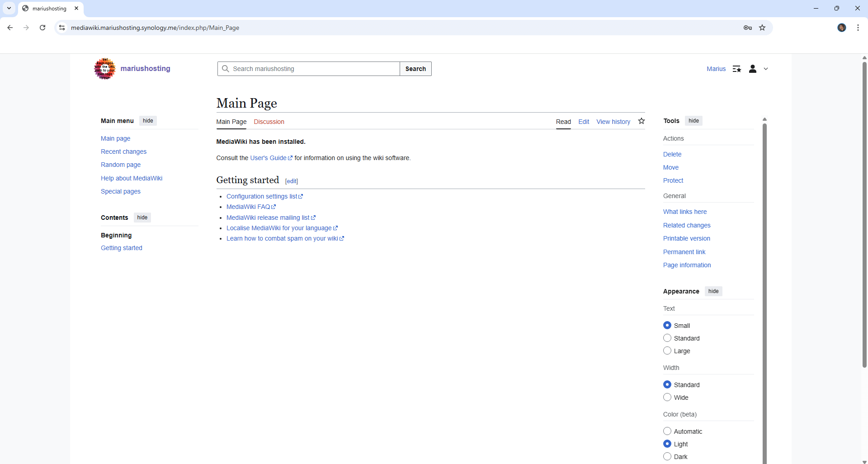
Task: Click the browser bookmark star icon
Action: pyautogui.click(x=762, y=28)
